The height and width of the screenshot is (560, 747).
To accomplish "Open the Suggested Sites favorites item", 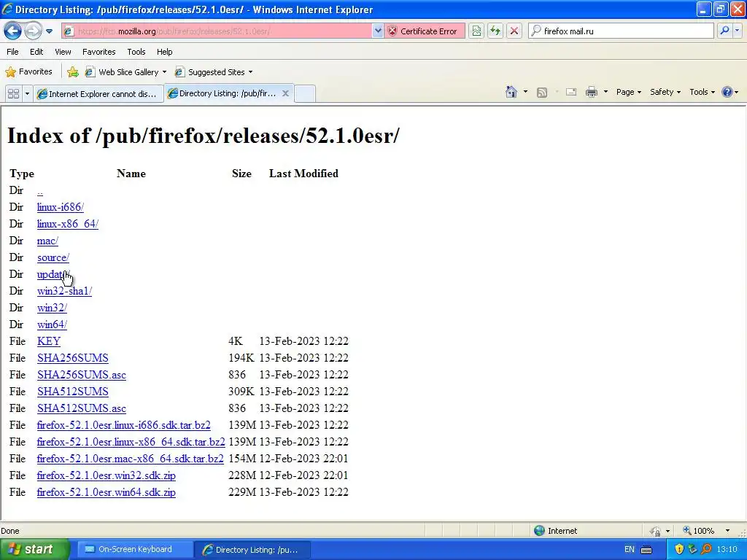I will coord(214,72).
